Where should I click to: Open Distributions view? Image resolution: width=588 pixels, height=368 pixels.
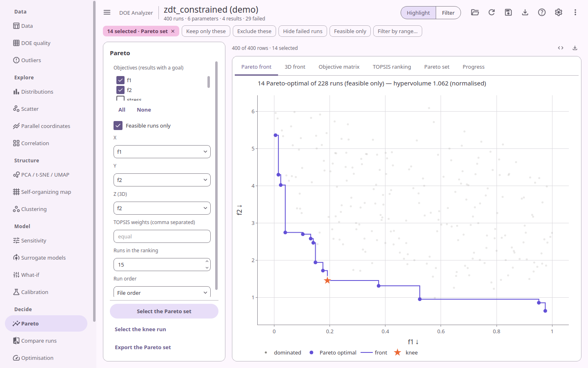pos(46,92)
